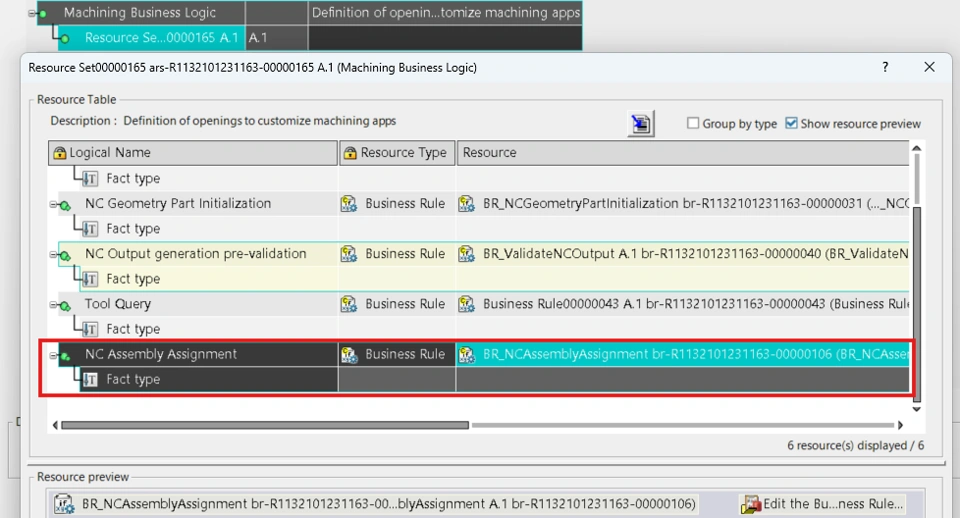Uncheck Show resource preview checkbox
The height and width of the screenshot is (518, 960).
click(x=791, y=123)
